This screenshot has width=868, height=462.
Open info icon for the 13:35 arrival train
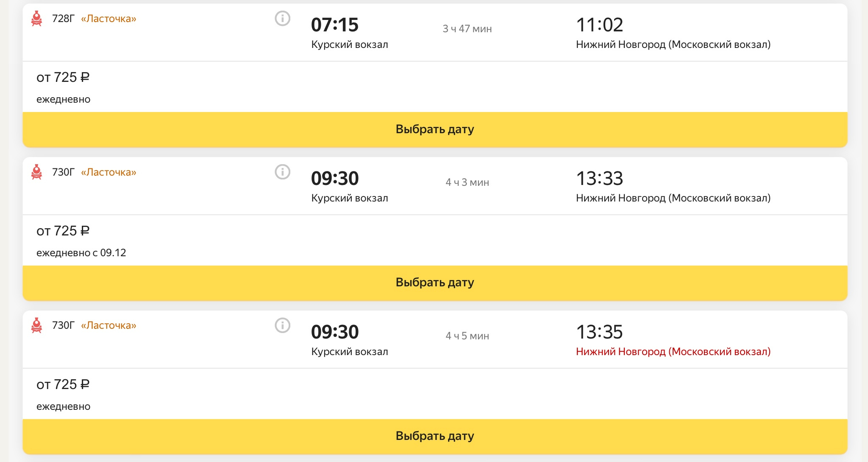[x=283, y=325]
